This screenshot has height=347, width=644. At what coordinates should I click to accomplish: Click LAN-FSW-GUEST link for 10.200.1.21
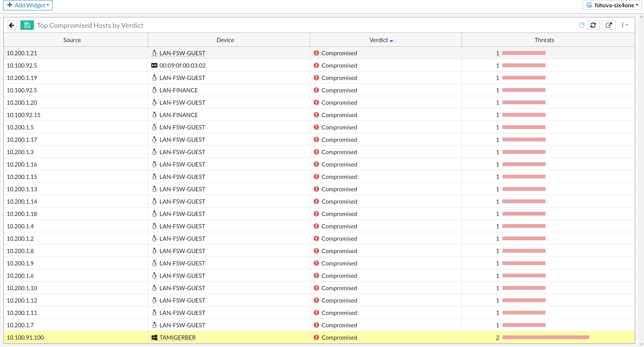(182, 53)
